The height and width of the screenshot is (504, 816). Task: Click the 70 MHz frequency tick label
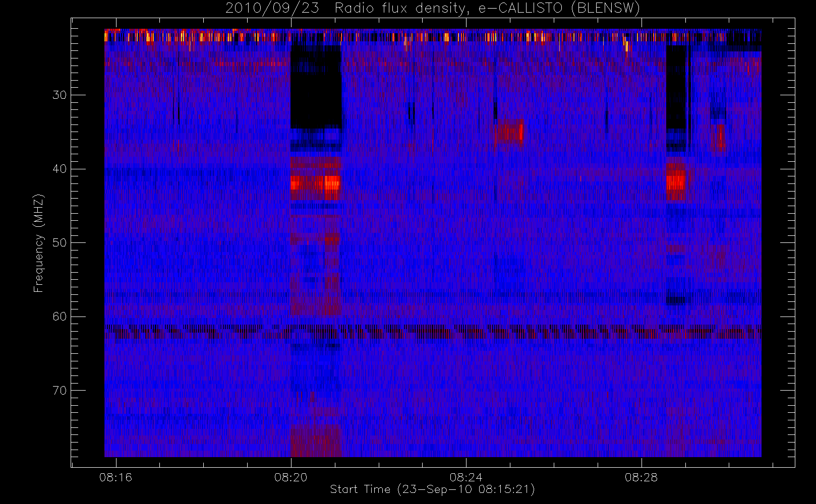pyautogui.click(x=60, y=391)
